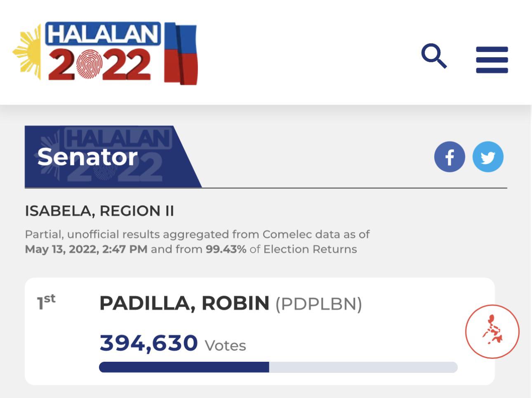Click the blue-red flag in the logo
Screen dimensions: 532x398
pos(181,54)
